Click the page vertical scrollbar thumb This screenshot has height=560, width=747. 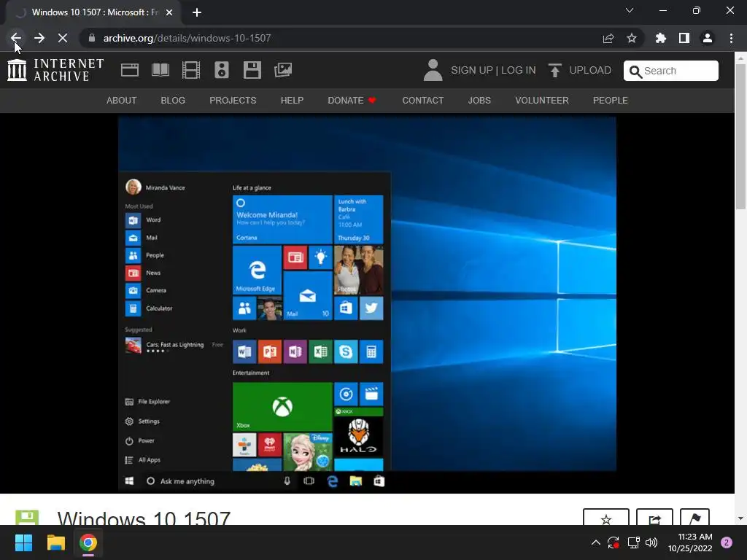[740, 136]
